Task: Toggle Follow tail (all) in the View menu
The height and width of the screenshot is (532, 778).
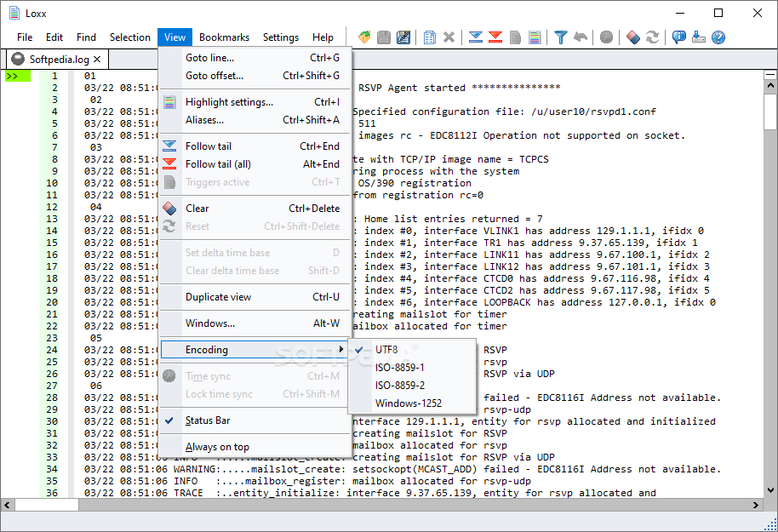Action: tap(255, 163)
